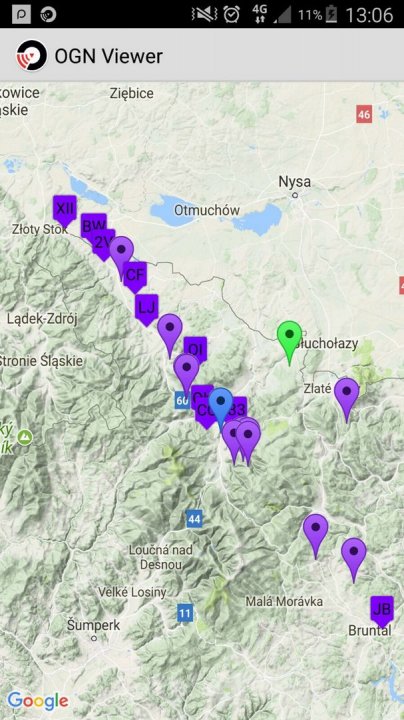
Task: Select the LJ aircraft marker
Action: pos(146,309)
